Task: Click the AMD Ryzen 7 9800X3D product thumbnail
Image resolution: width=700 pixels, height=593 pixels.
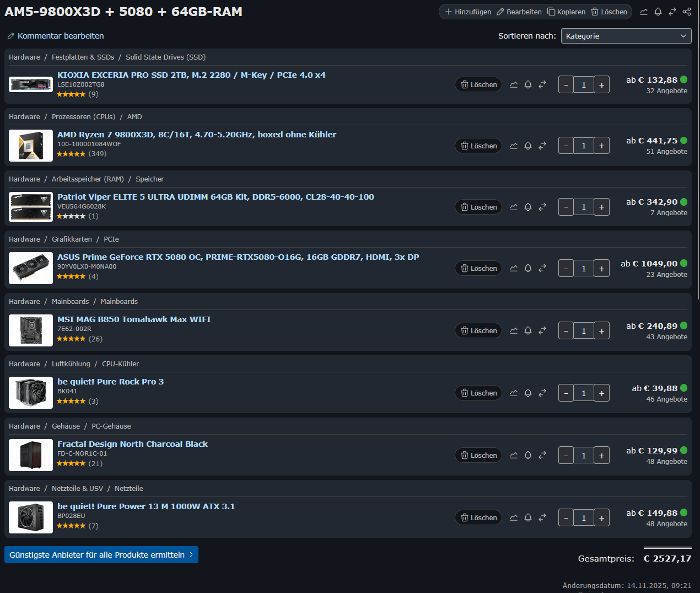Action: [x=31, y=146]
